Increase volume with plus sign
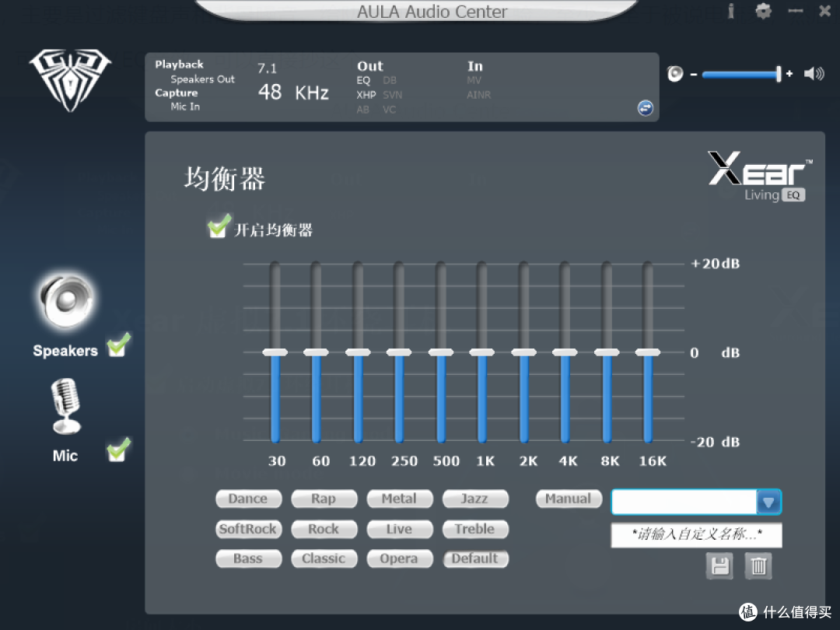 [x=789, y=74]
